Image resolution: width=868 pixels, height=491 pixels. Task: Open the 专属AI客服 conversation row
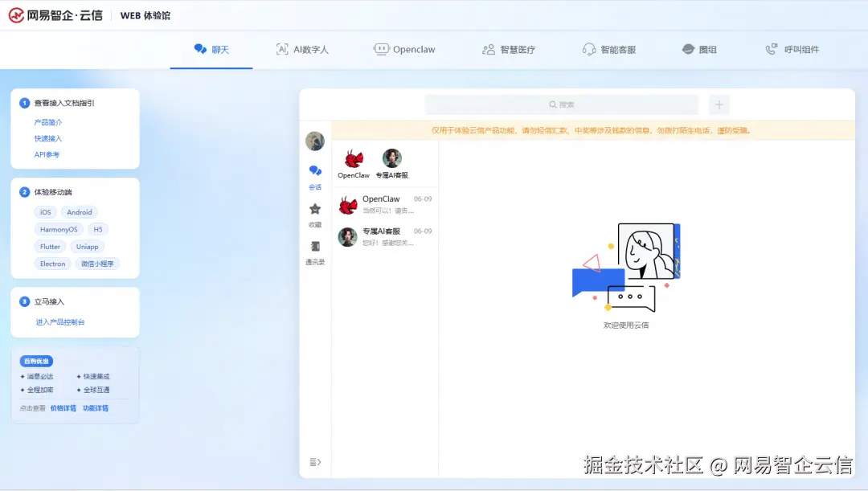click(385, 236)
